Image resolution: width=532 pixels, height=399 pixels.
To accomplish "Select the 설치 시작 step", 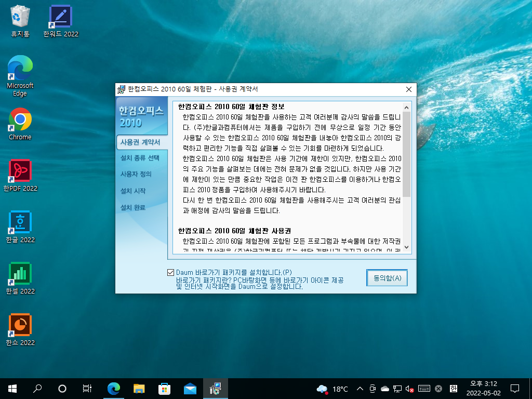I will 132,191.
